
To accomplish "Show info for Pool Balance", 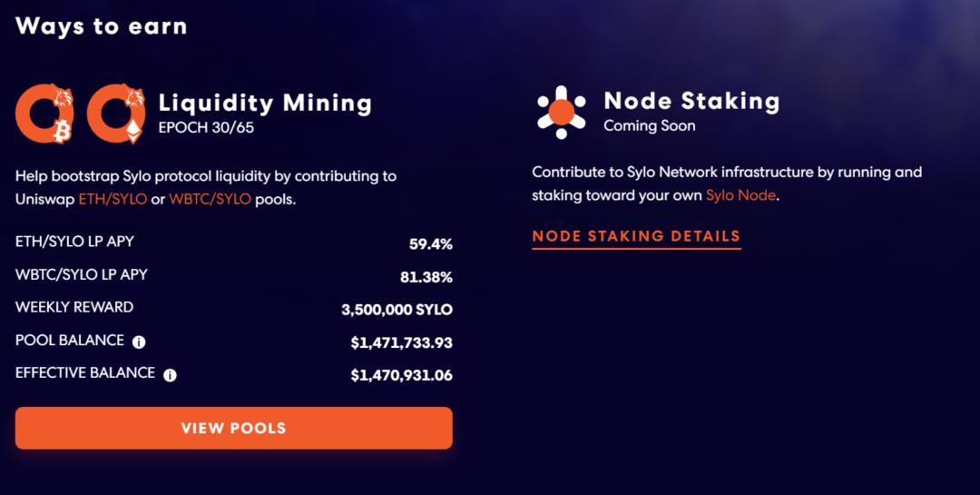I will (x=139, y=342).
